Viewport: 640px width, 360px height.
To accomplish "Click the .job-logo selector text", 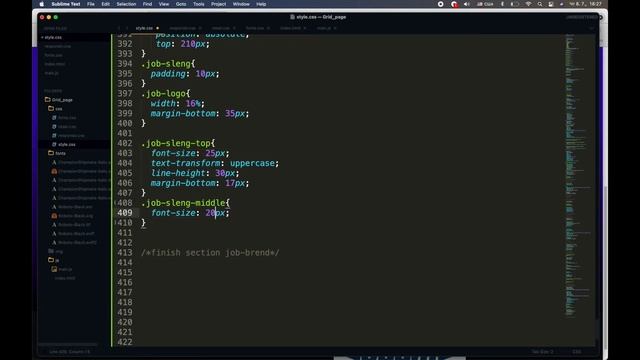I will click(163, 93).
